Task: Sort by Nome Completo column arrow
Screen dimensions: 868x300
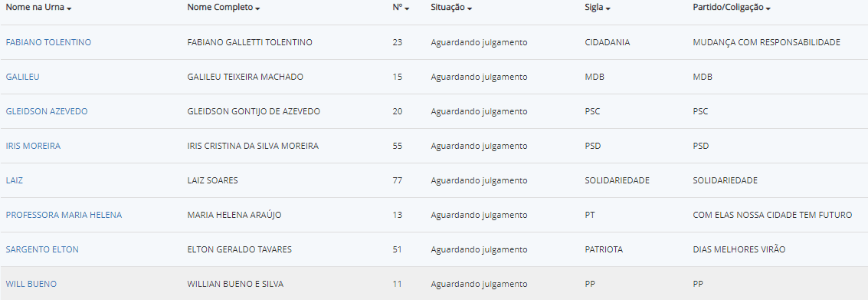Action: tap(258, 9)
